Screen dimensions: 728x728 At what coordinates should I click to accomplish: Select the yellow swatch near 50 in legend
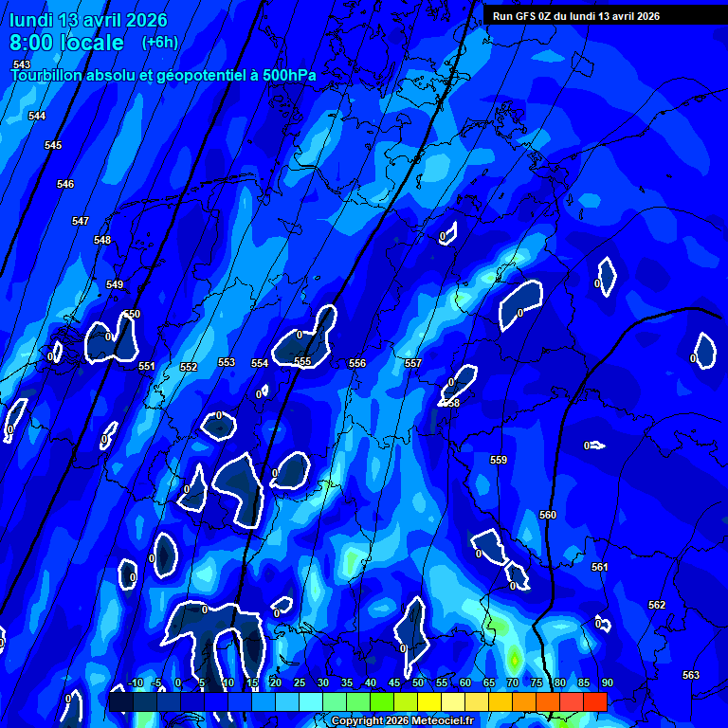pos(428,702)
